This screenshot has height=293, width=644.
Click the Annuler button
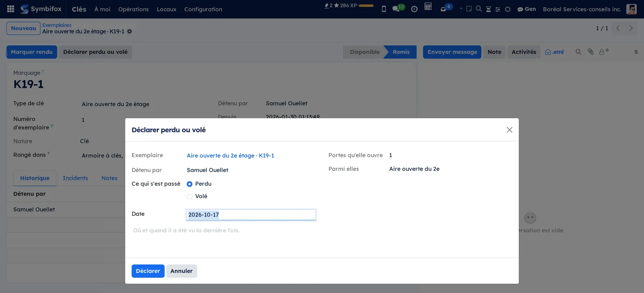(x=182, y=271)
